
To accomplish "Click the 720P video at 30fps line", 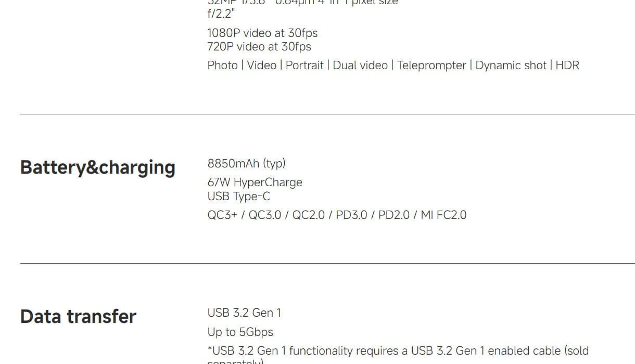I will [259, 46].
